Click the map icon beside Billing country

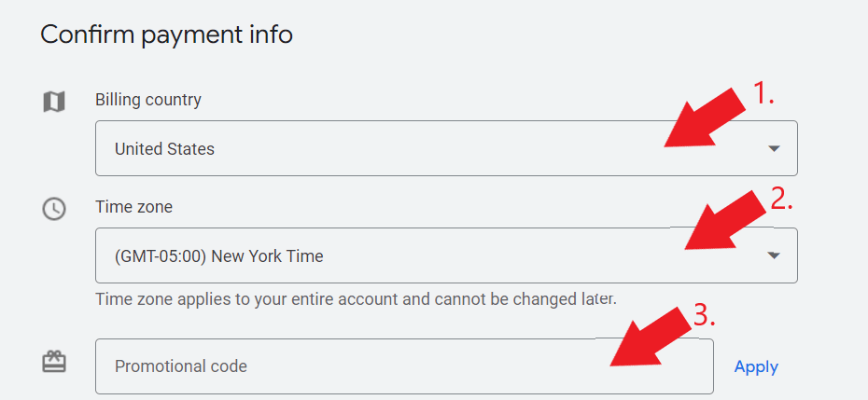point(54,102)
